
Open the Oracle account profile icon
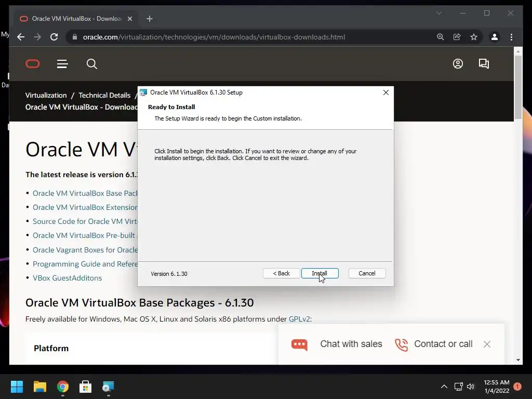point(458,64)
